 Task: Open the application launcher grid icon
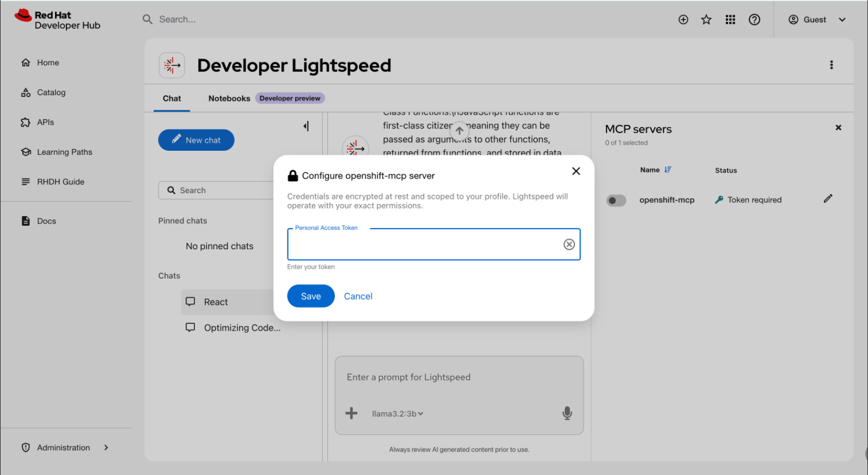click(x=730, y=20)
